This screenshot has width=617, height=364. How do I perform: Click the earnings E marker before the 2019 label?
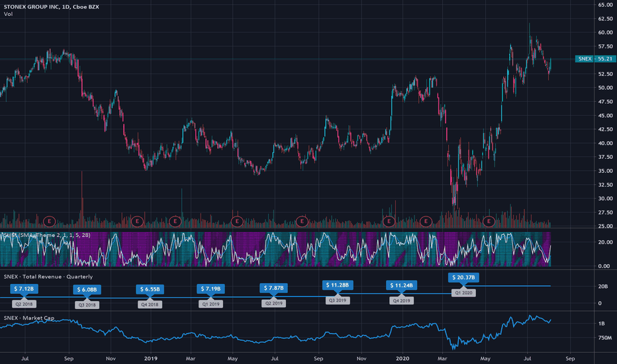(x=137, y=222)
